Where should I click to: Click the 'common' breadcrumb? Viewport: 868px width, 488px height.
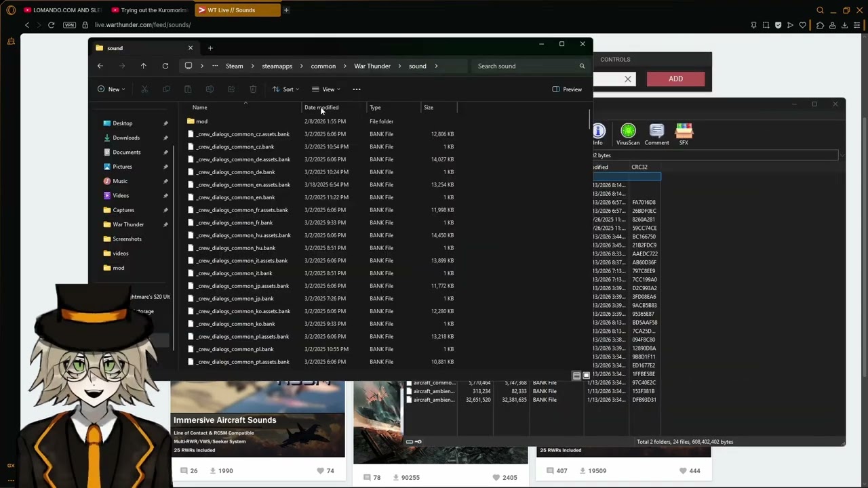[323, 66]
